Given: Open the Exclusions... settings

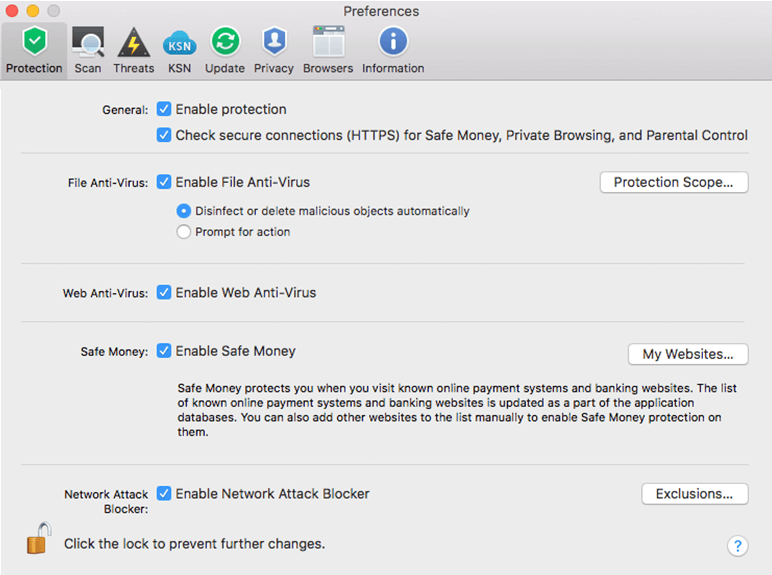Looking at the screenshot, I should 695,494.
